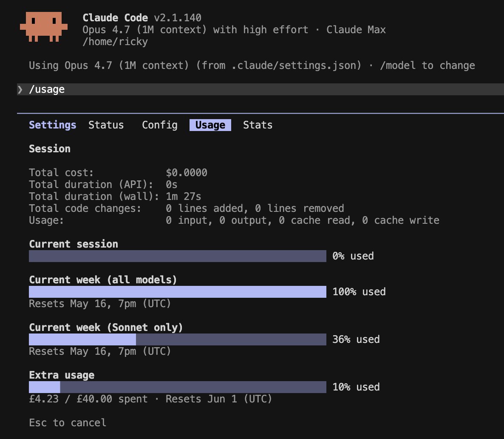Click the 'Total cost:' label
The width and height of the screenshot is (504, 439).
pyautogui.click(x=61, y=173)
